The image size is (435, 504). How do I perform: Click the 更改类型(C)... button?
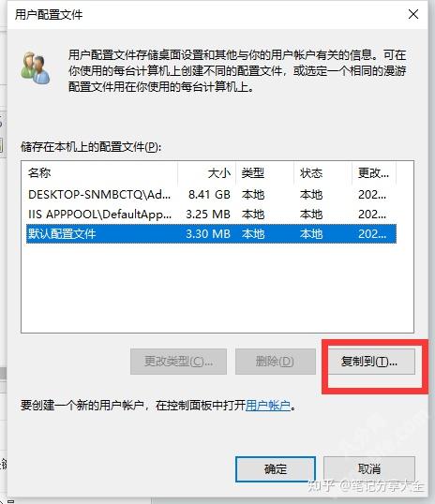178,362
